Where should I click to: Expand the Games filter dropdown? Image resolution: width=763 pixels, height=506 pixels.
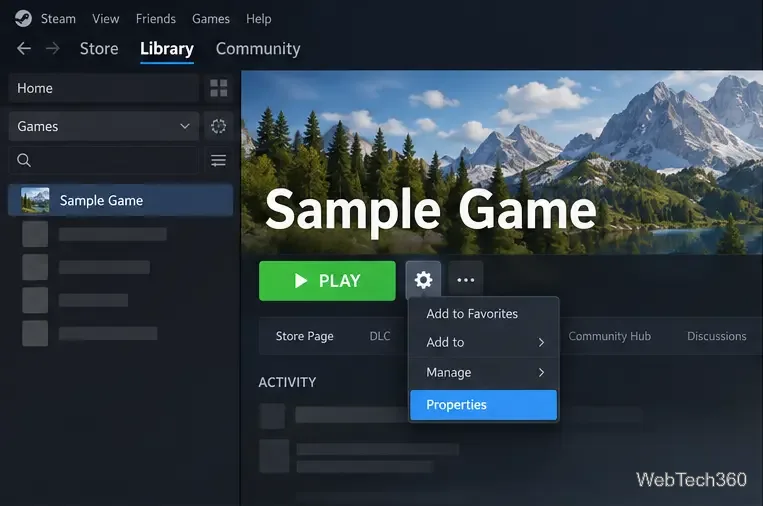[x=104, y=126]
